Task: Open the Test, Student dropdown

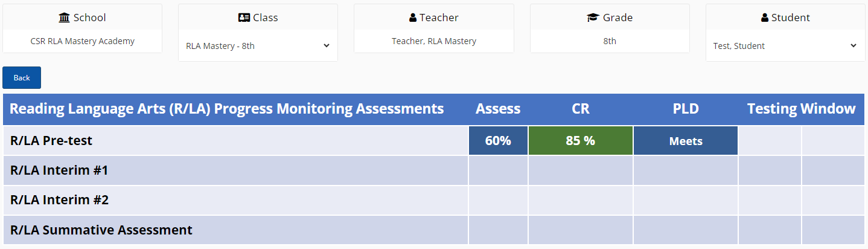Action: click(x=785, y=45)
